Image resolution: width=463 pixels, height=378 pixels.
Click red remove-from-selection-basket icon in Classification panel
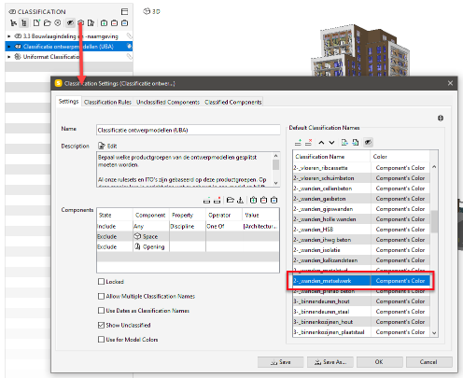[114, 23]
